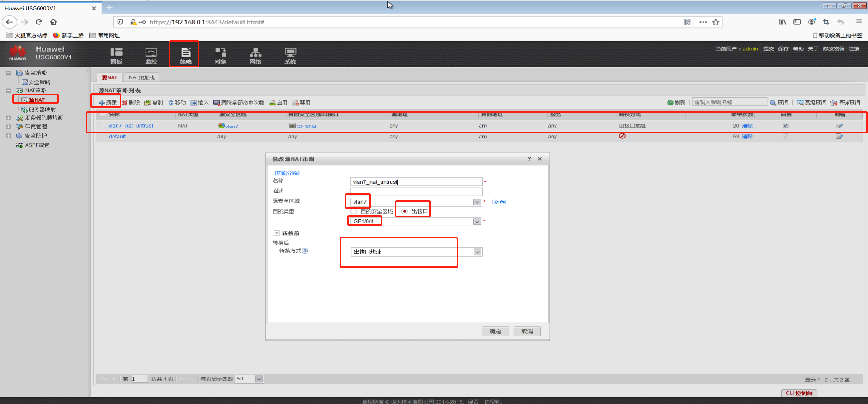Click the 确定 confirm button
868x404 pixels.
click(x=495, y=332)
